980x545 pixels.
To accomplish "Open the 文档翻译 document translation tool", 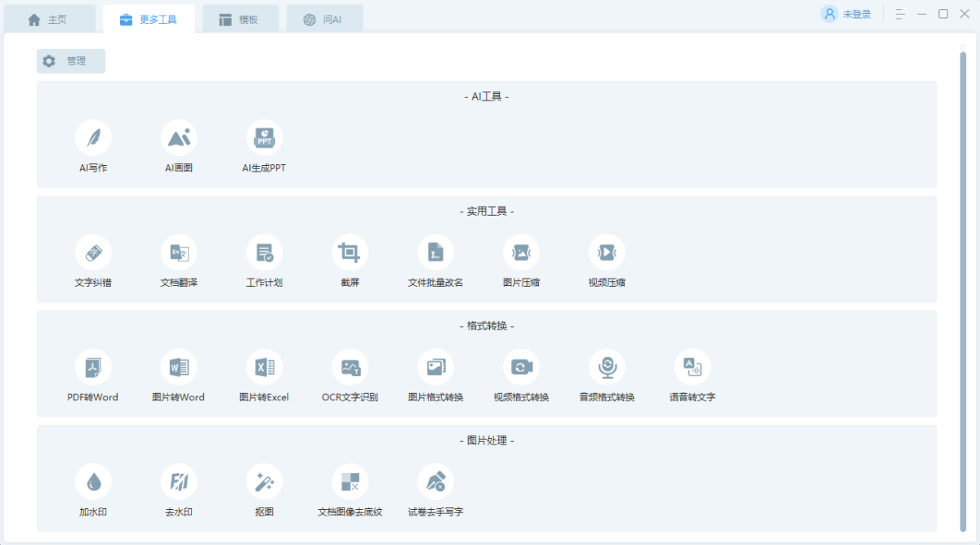I will point(179,252).
